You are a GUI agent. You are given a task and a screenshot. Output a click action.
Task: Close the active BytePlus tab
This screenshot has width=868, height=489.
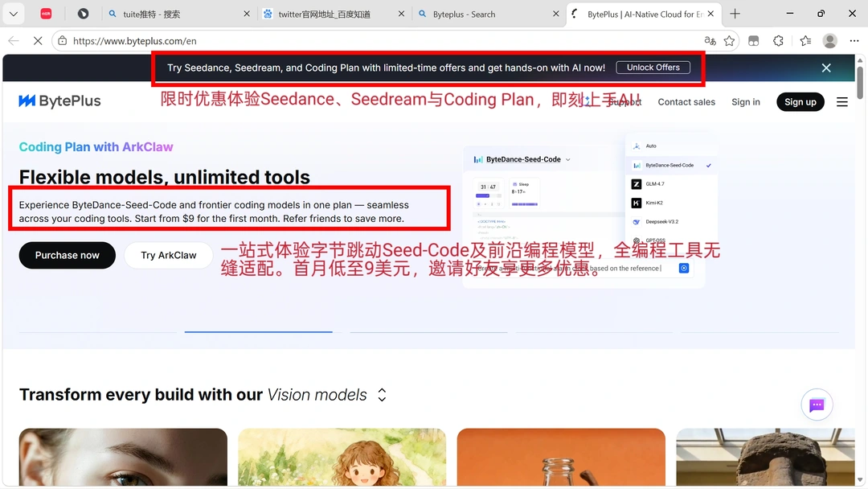pyautogui.click(x=710, y=14)
